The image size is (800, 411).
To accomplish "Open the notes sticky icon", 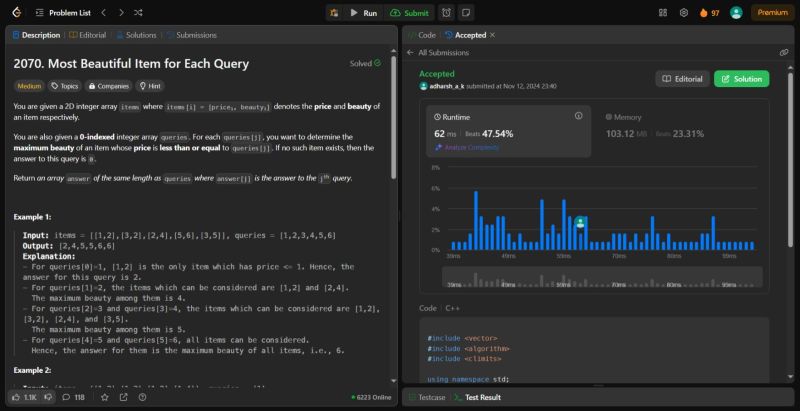I will pyautogui.click(x=465, y=13).
